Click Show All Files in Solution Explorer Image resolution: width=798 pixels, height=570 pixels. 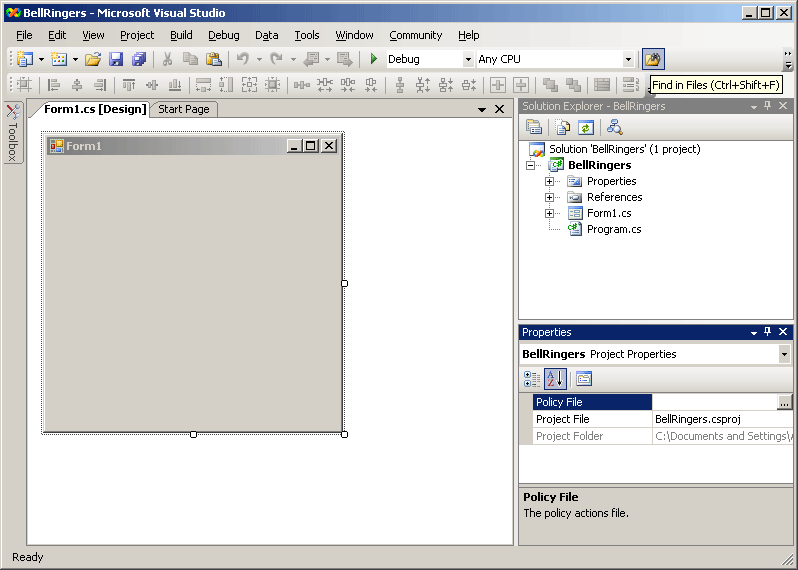[x=563, y=127]
